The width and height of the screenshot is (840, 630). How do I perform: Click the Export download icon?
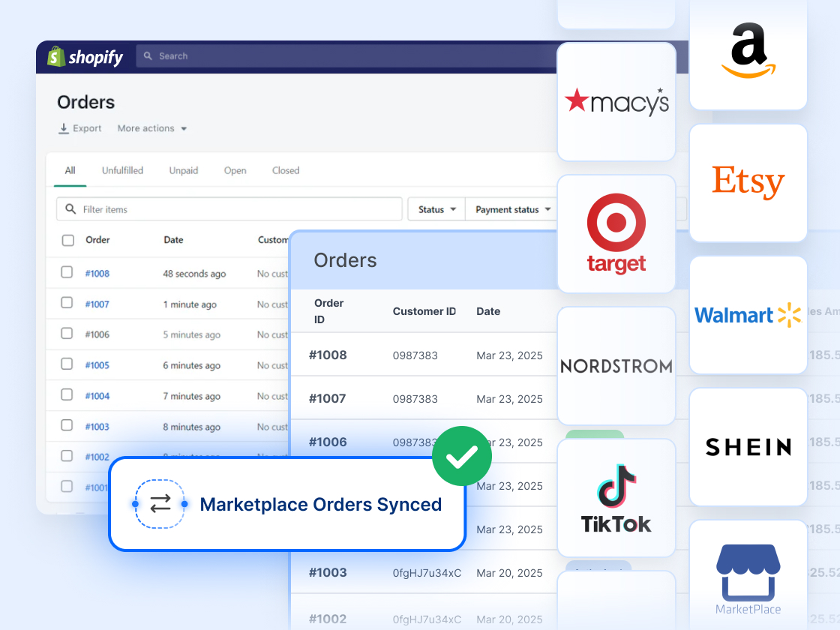click(x=63, y=128)
